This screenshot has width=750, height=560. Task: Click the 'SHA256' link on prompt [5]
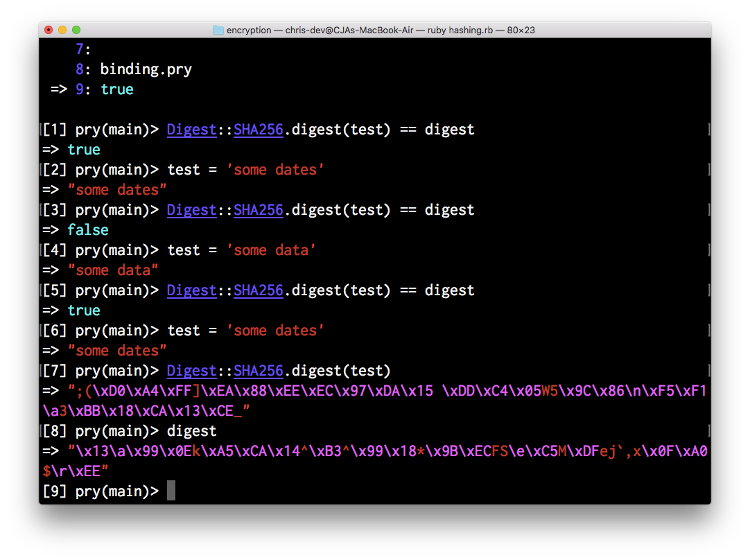point(259,290)
